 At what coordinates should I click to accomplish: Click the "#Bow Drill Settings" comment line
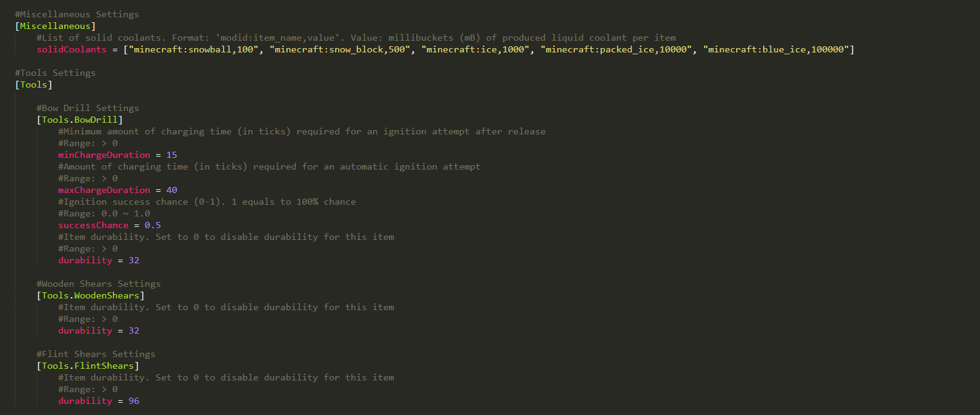[87, 108]
